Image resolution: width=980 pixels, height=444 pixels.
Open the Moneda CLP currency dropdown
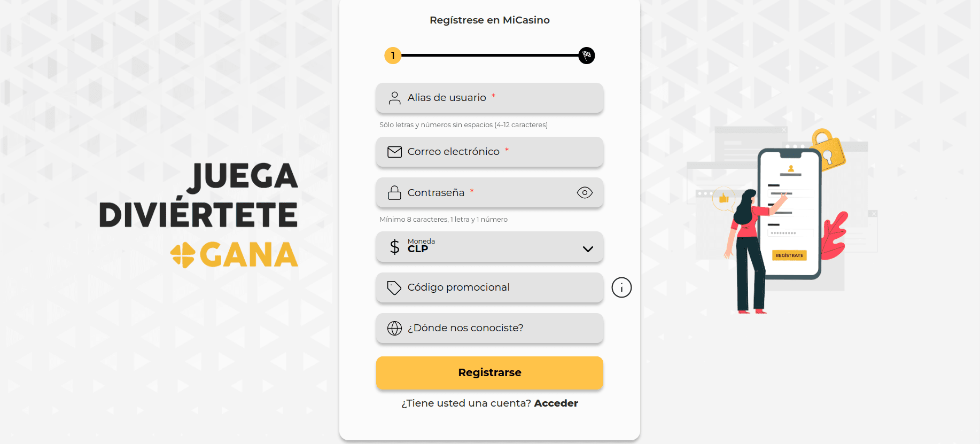click(x=489, y=247)
